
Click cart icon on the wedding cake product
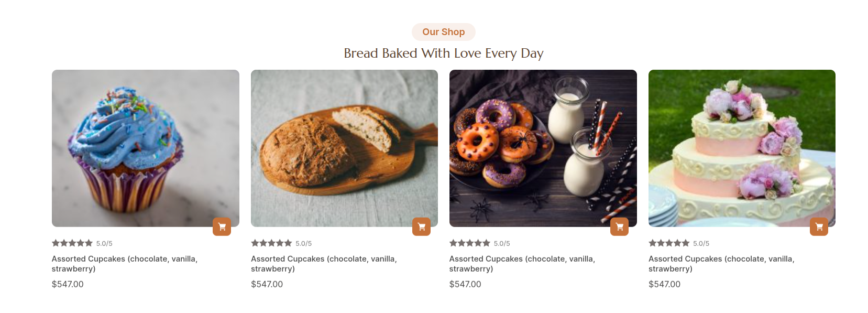[819, 227]
